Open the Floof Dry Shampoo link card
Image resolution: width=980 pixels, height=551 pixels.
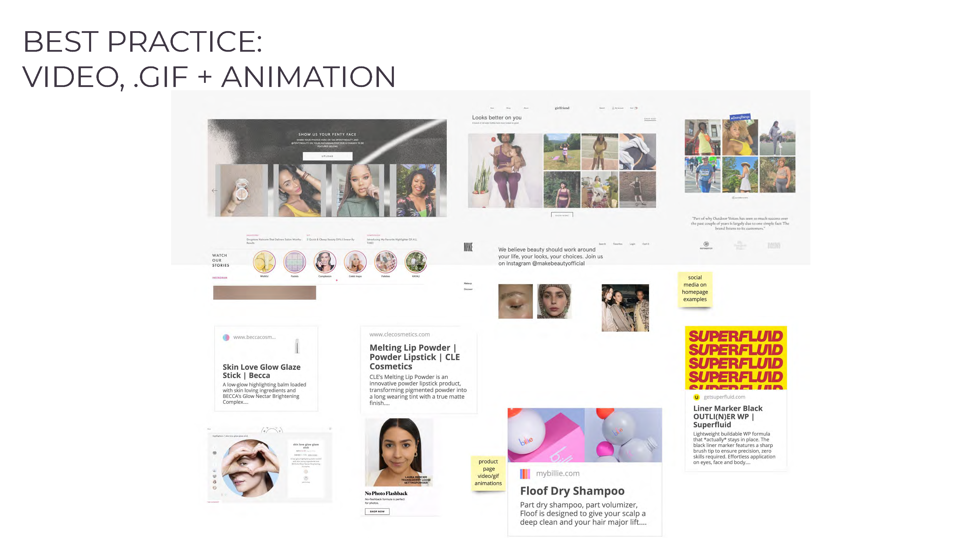[x=572, y=491]
